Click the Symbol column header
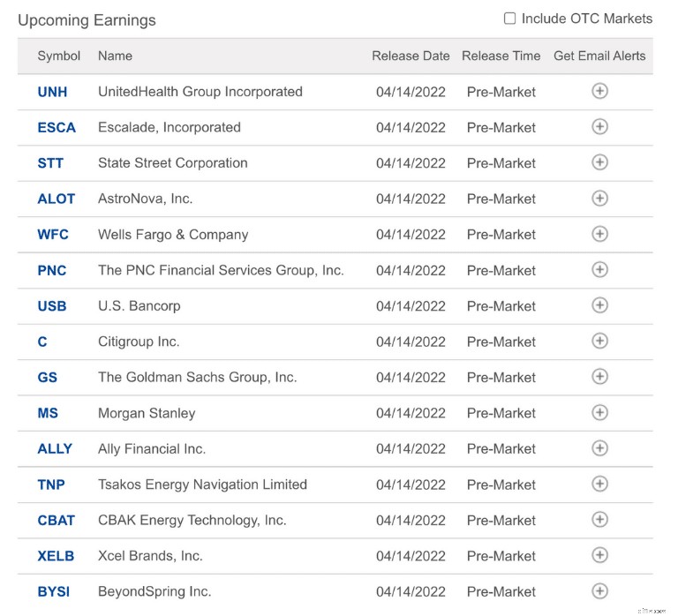Viewport: 678px width, 616px height. click(59, 56)
